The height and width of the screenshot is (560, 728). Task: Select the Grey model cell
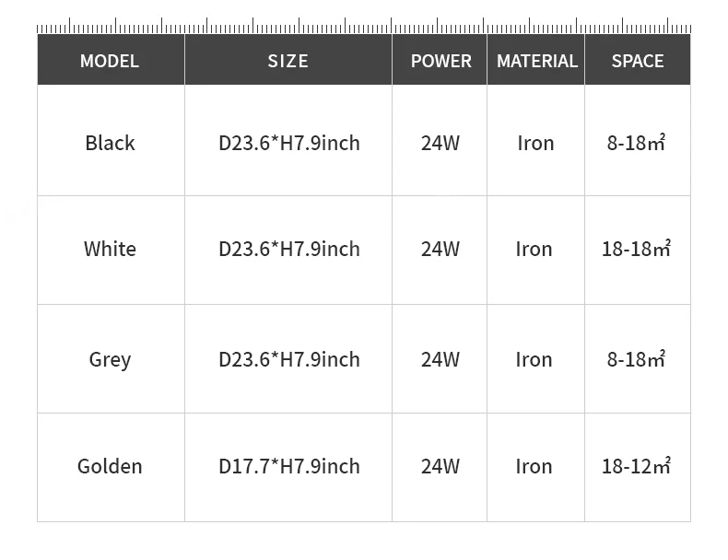coord(111,359)
